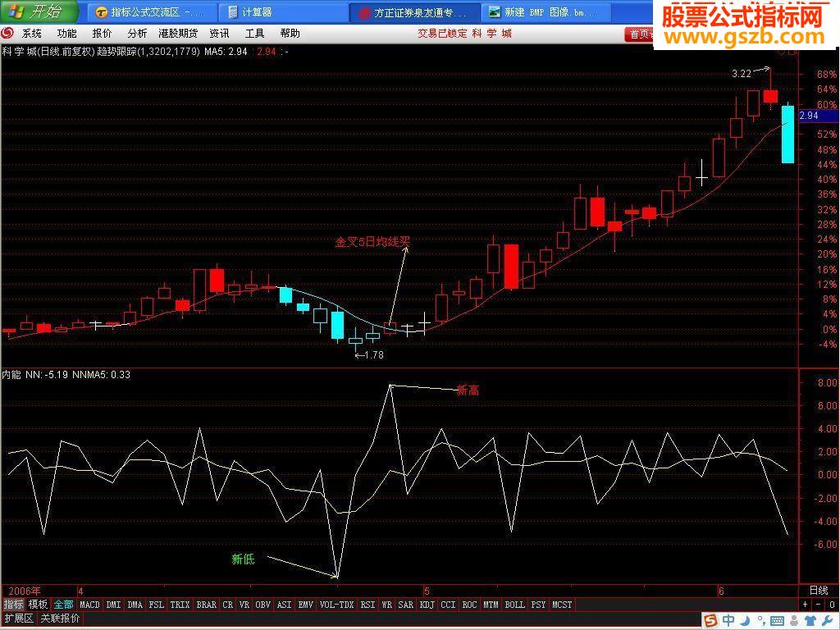Switch to 方正证券泉友通 taskbar window

[414, 12]
